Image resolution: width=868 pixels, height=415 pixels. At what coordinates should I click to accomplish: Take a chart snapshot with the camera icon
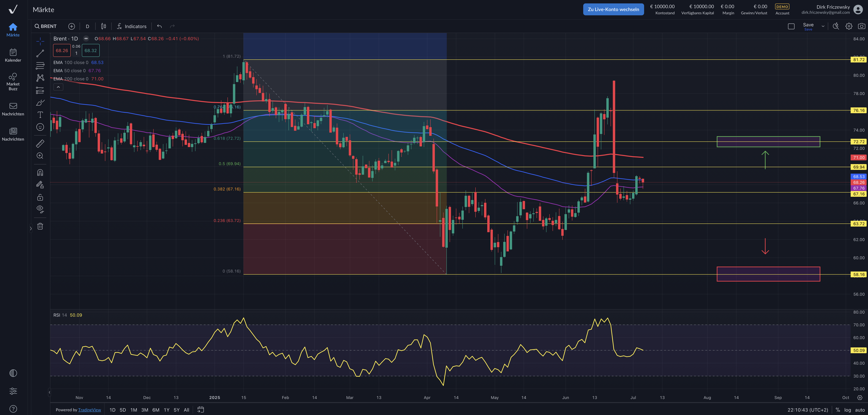[x=862, y=26]
